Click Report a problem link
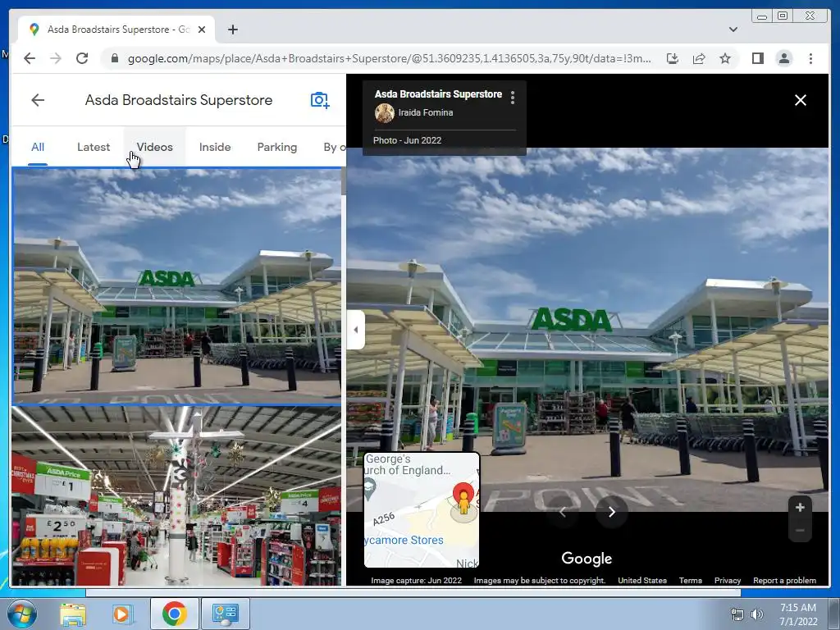 (784, 580)
